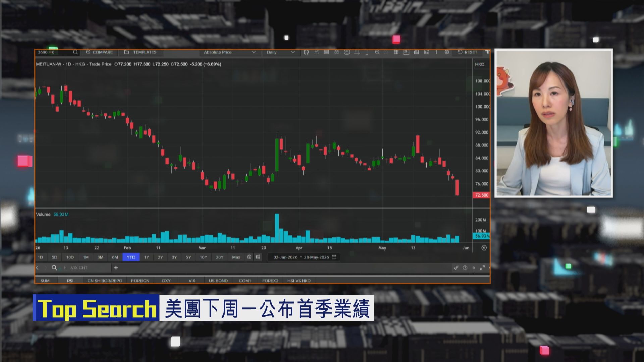Select the 2Y range

[x=160, y=257]
